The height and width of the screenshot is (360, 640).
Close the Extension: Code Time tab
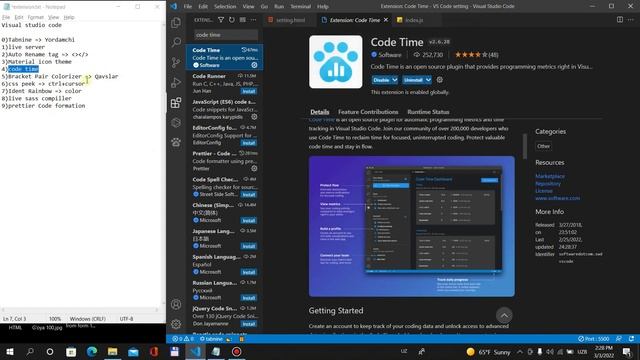click(386, 20)
